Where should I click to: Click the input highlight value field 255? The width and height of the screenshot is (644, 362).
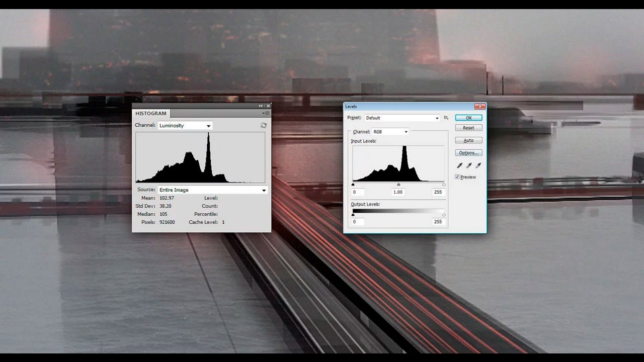[438, 192]
